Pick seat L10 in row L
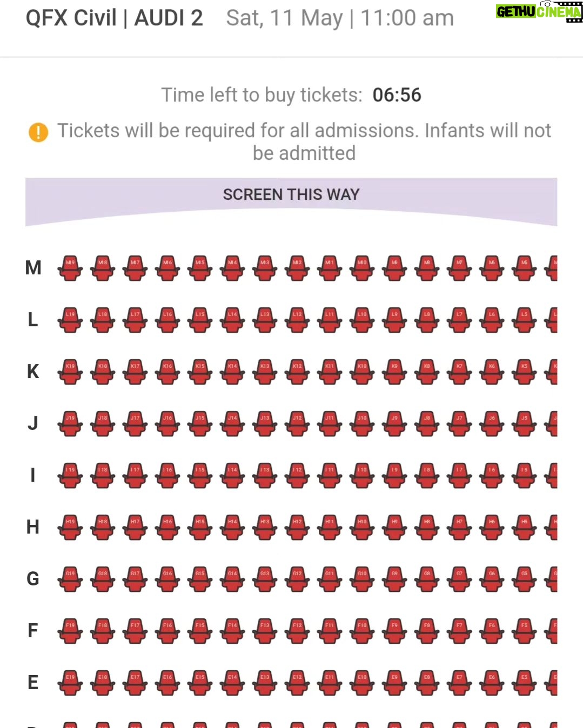The height and width of the screenshot is (728, 583). pos(362,320)
